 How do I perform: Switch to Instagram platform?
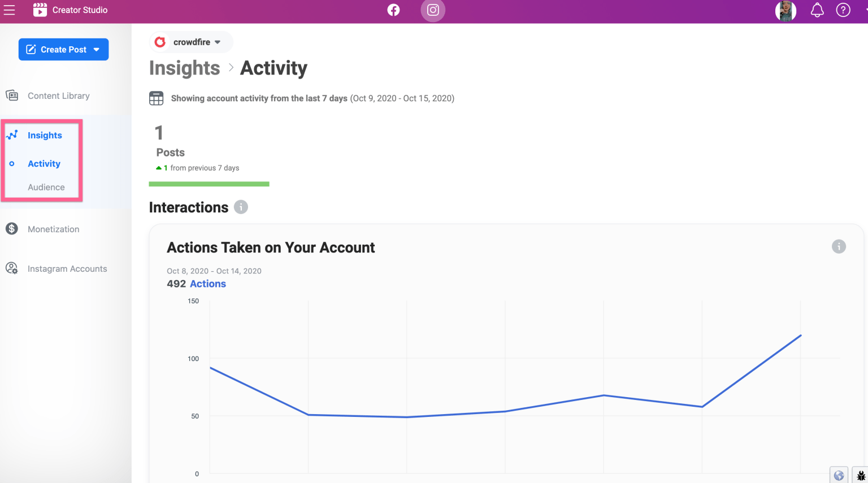pyautogui.click(x=433, y=10)
